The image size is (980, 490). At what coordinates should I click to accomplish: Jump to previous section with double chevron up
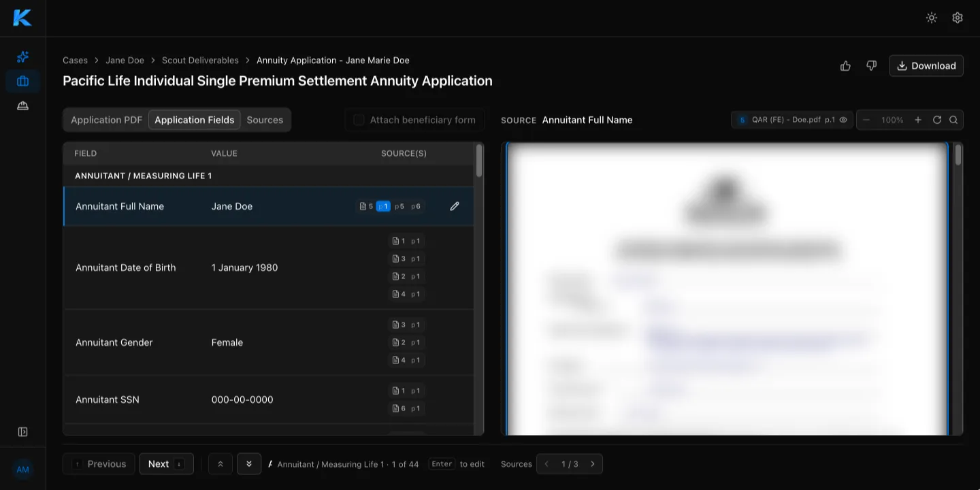click(x=220, y=464)
